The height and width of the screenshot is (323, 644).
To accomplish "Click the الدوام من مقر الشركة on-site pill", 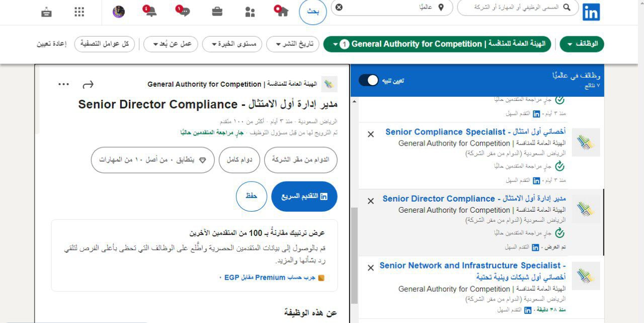I will tap(301, 160).
